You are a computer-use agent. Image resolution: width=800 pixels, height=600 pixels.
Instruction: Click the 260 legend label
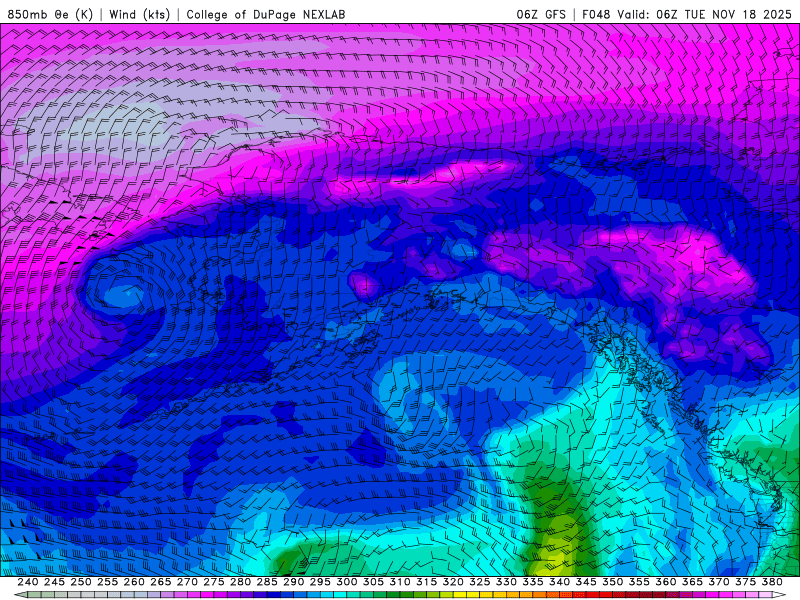[x=134, y=582]
